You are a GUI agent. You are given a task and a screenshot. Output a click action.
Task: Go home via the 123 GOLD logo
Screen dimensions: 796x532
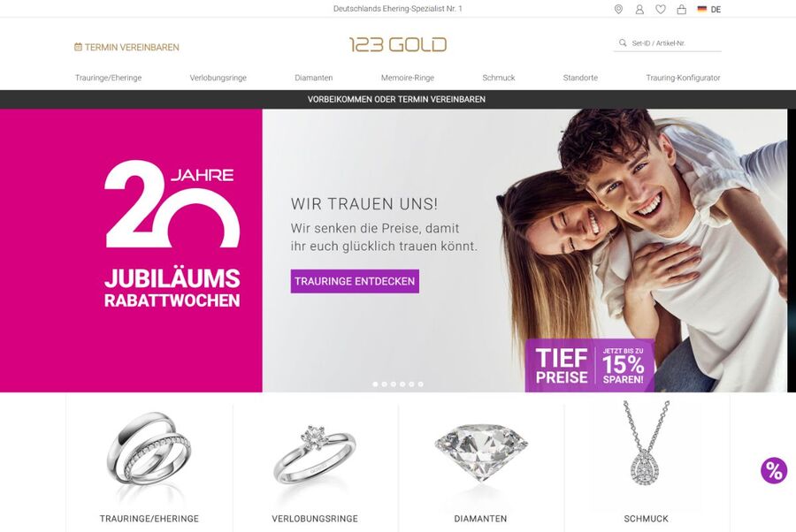[x=398, y=45]
